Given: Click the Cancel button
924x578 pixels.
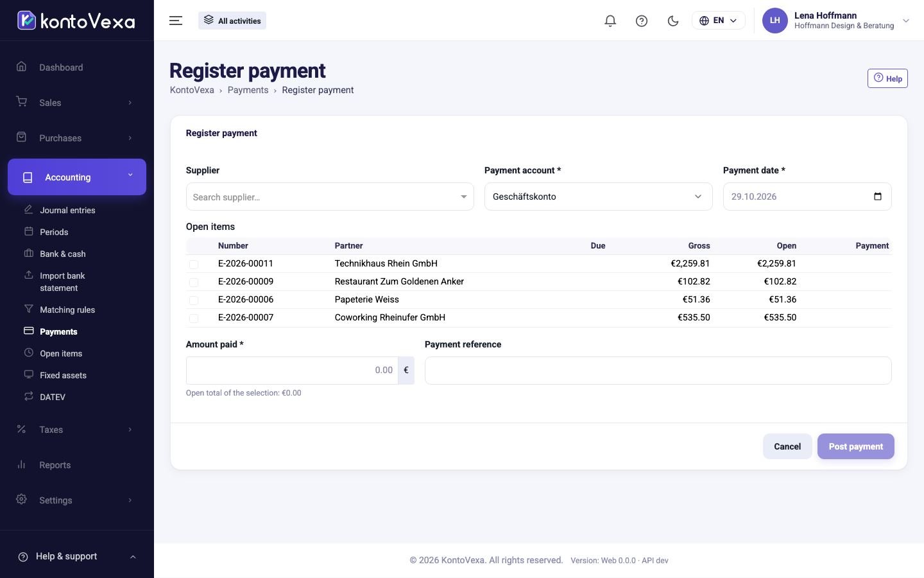Looking at the screenshot, I should pos(787,446).
